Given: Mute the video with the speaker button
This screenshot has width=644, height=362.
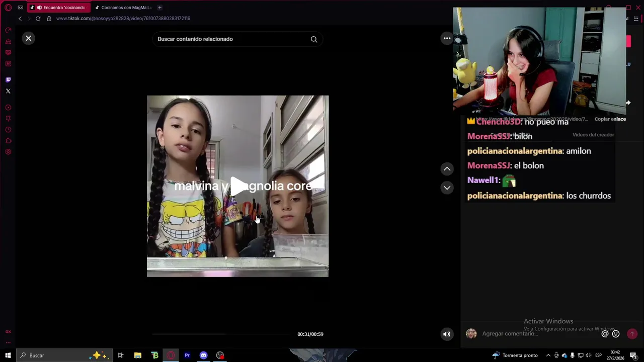Looking at the screenshot, I should point(447,334).
